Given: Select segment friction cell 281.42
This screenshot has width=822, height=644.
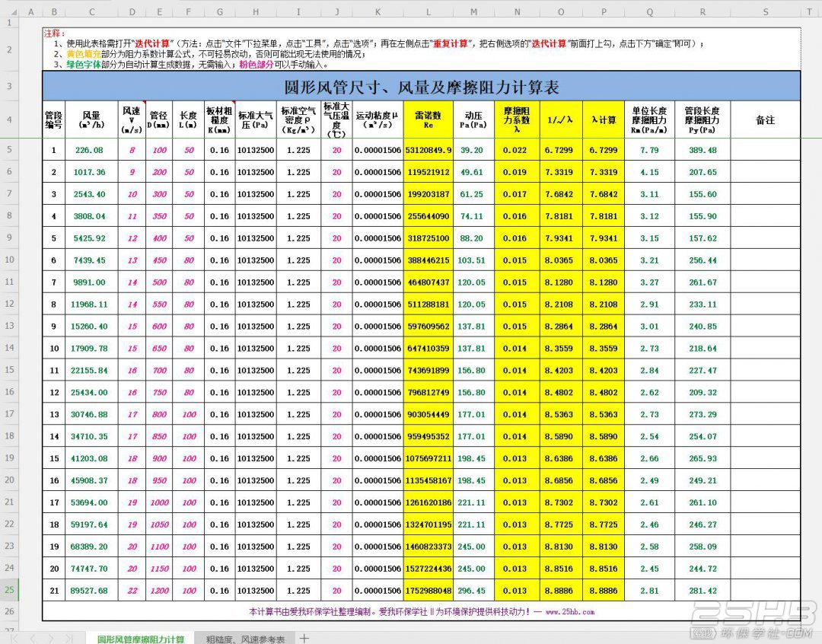Looking at the screenshot, I should (x=703, y=591).
